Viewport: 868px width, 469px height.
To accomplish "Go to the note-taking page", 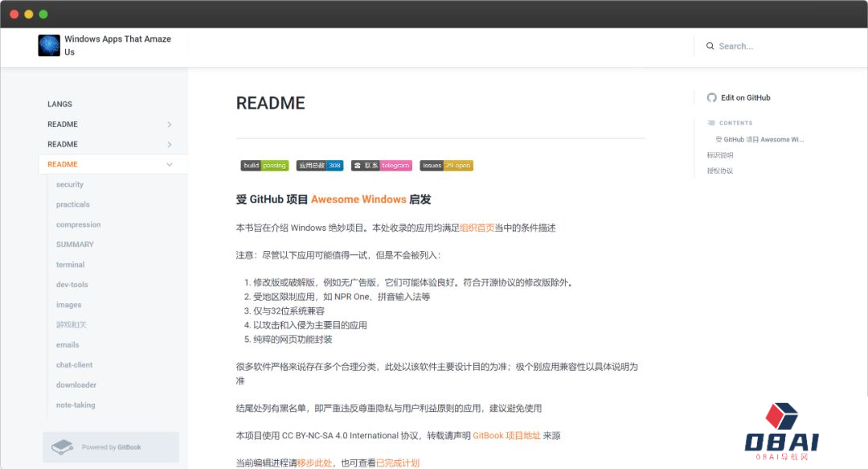I will 76,405.
